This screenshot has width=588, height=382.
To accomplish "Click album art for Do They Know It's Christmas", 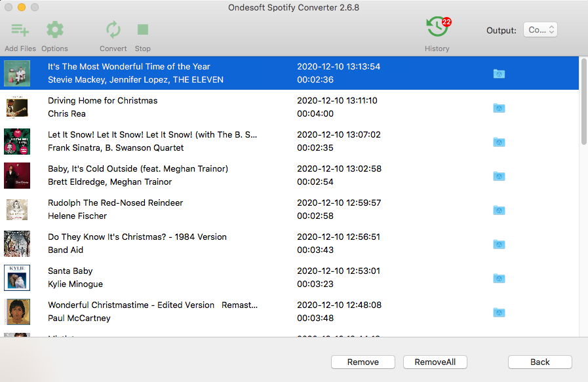I will [17, 244].
